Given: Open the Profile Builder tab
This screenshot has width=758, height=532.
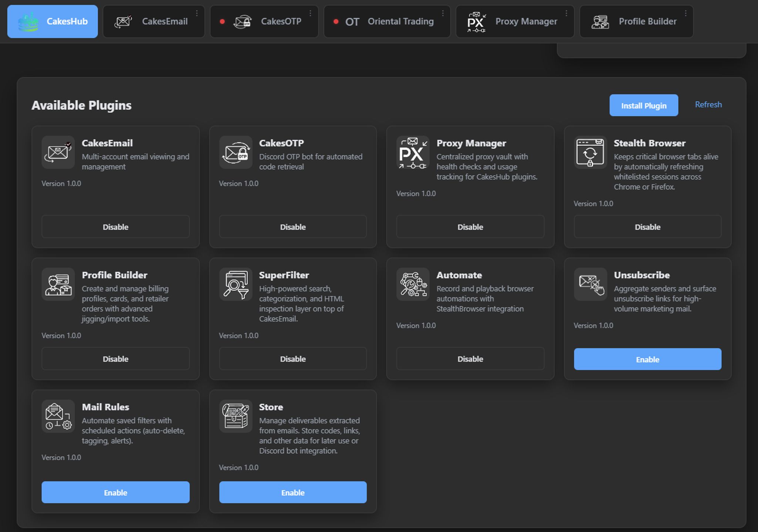Looking at the screenshot, I should (636, 21).
